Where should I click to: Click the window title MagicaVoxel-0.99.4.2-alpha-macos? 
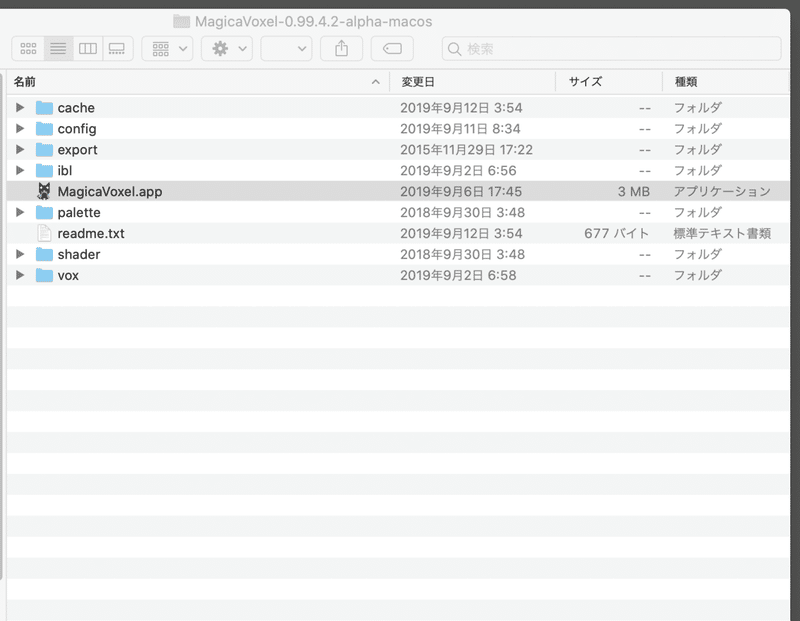[313, 21]
